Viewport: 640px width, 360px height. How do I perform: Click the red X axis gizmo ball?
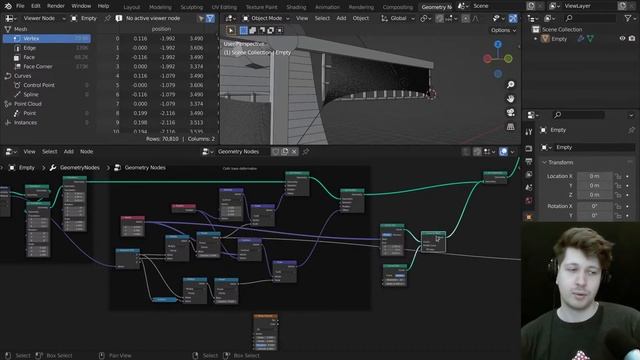coord(487,59)
